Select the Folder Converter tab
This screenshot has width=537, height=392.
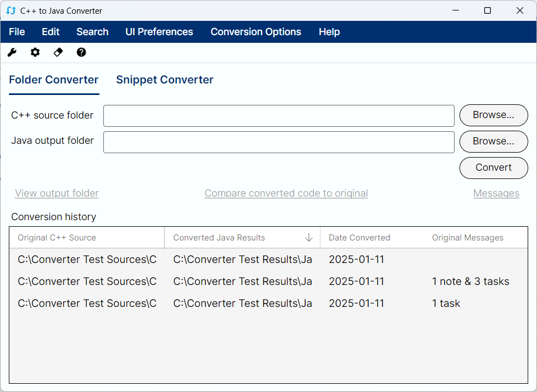click(54, 80)
